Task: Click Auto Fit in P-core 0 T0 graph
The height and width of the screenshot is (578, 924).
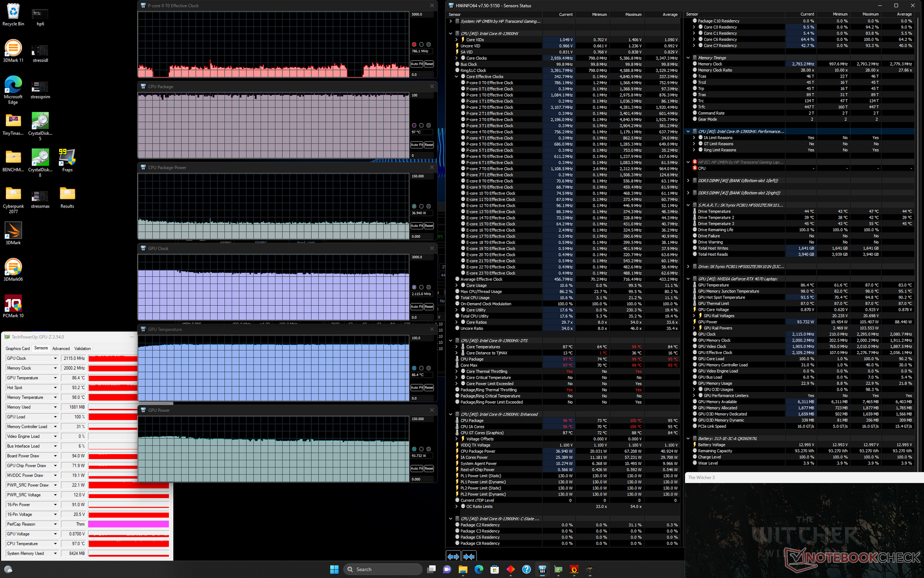Action: click(x=417, y=64)
